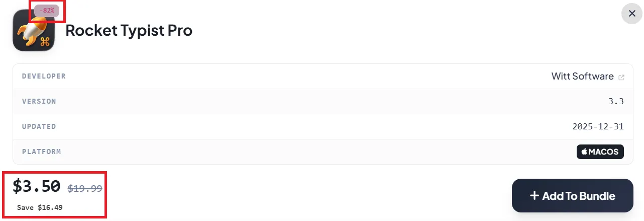Click the macOS platform badge
The width and height of the screenshot is (644, 221).
600,152
